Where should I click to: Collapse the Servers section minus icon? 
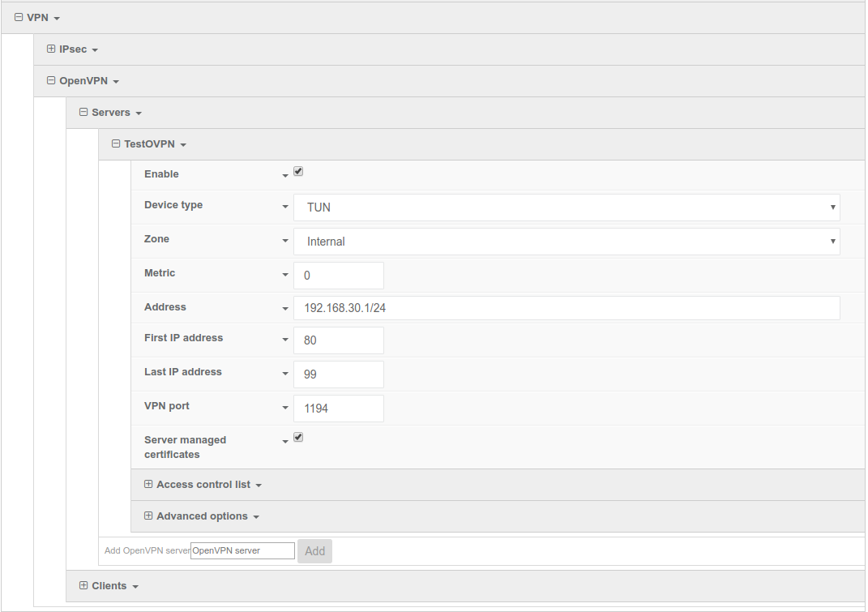[83, 112]
